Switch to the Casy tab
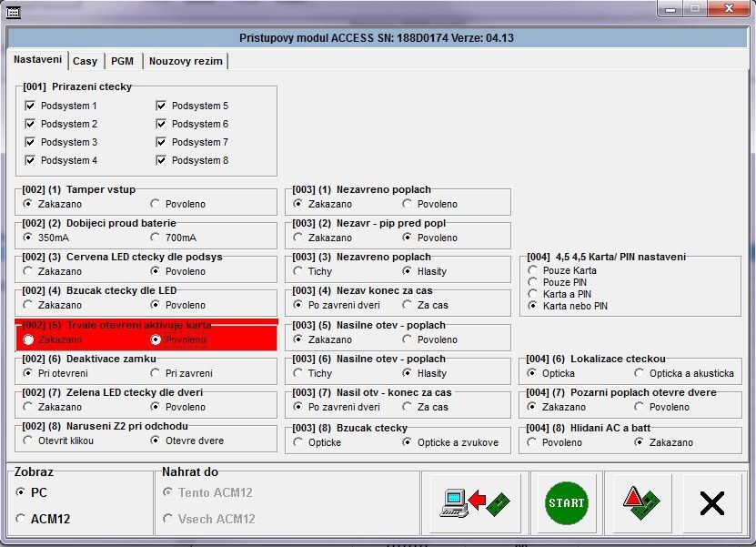 click(85, 61)
